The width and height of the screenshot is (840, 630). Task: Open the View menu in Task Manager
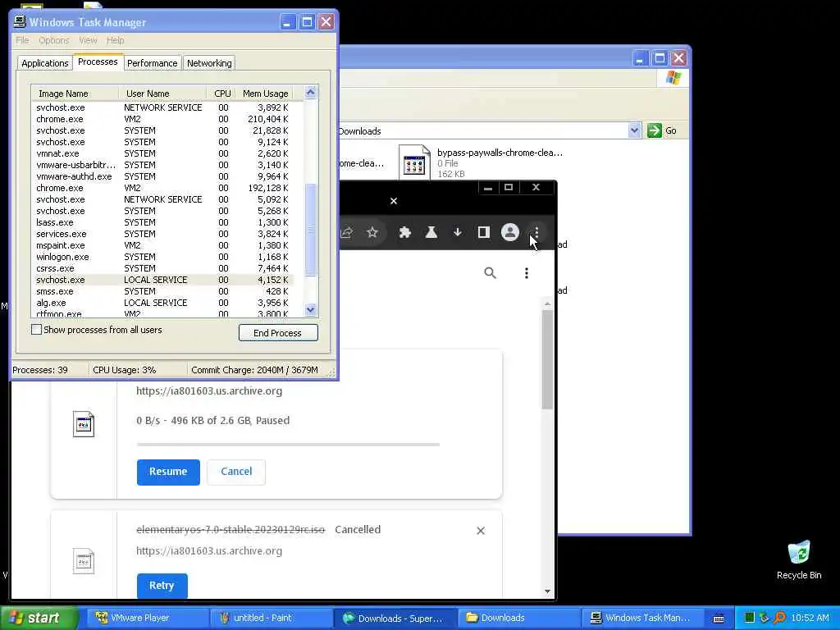(x=88, y=40)
